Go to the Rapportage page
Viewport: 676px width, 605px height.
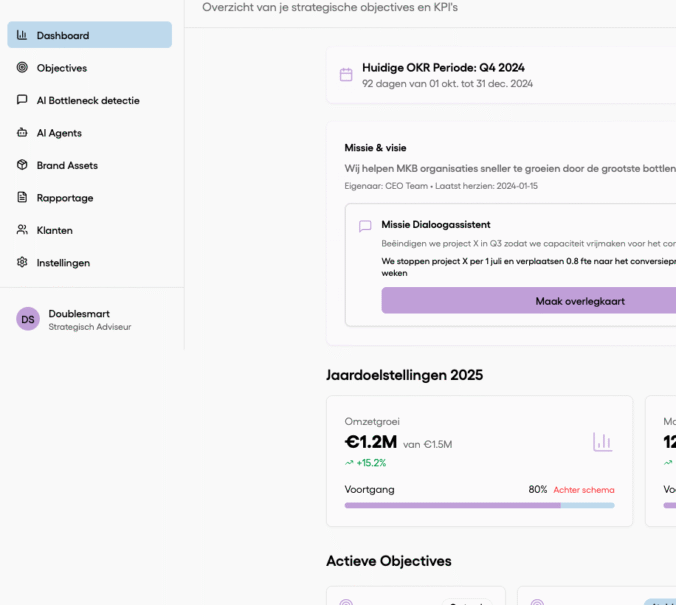(x=65, y=198)
